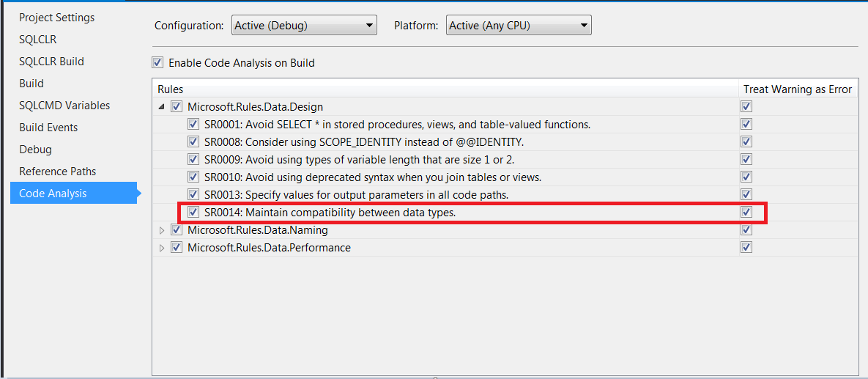Uncheck the SR0014 rule checkbox

click(193, 212)
